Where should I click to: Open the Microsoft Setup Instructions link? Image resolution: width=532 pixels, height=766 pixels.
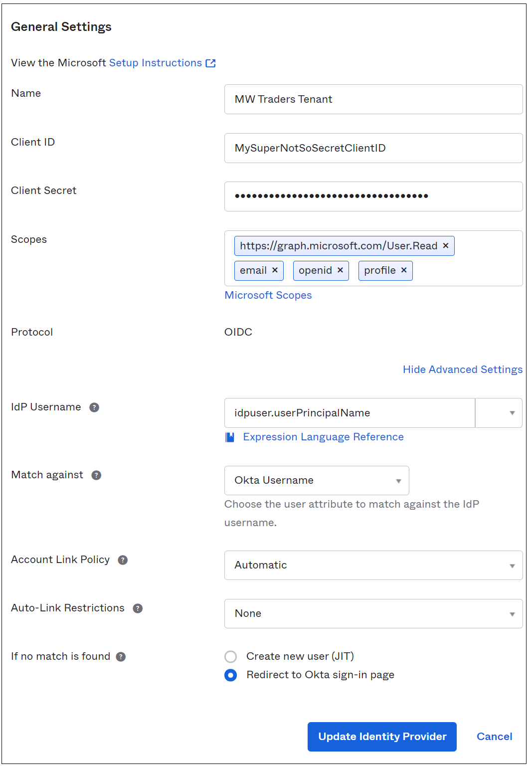(156, 63)
